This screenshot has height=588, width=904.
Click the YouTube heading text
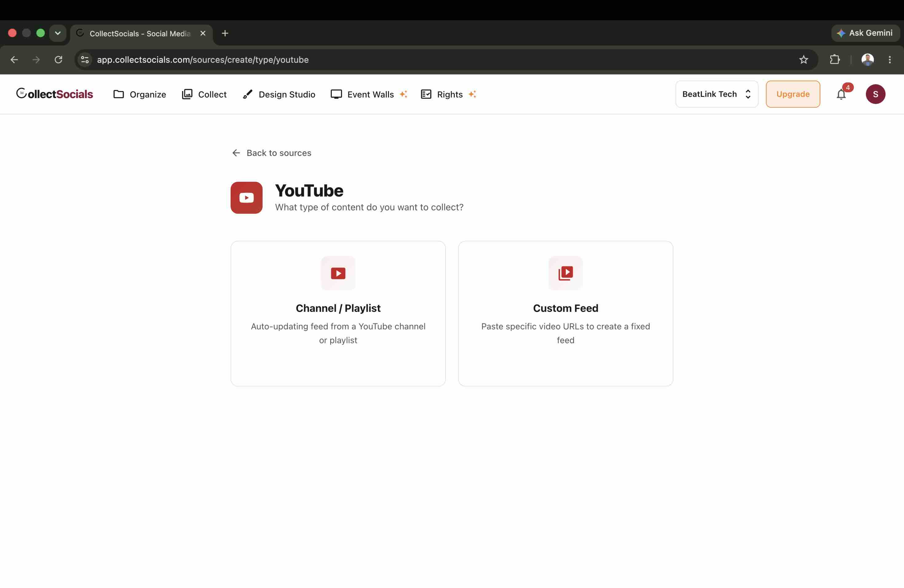click(309, 190)
